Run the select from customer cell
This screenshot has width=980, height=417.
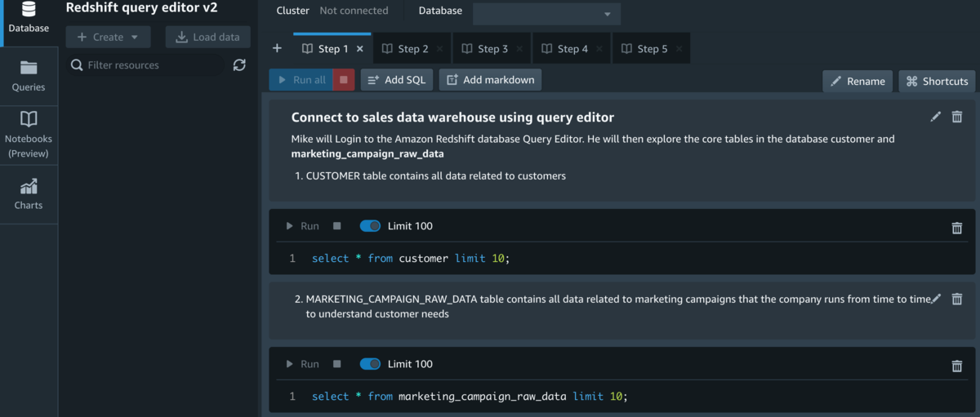click(x=302, y=226)
